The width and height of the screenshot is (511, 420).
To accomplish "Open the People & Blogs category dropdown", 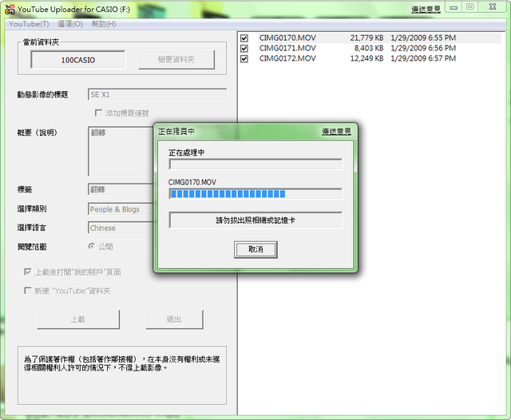I will [121, 209].
